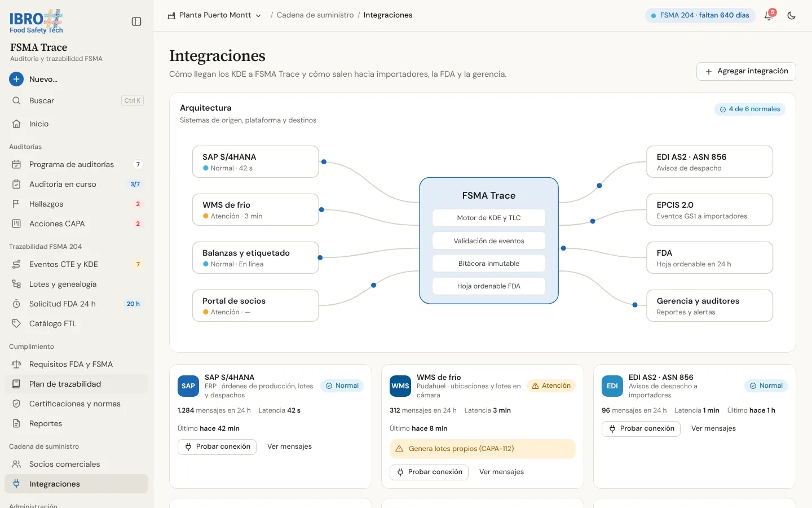This screenshot has width=812, height=508.
Task: Open Hallazgos flag item
Action: tap(77, 204)
